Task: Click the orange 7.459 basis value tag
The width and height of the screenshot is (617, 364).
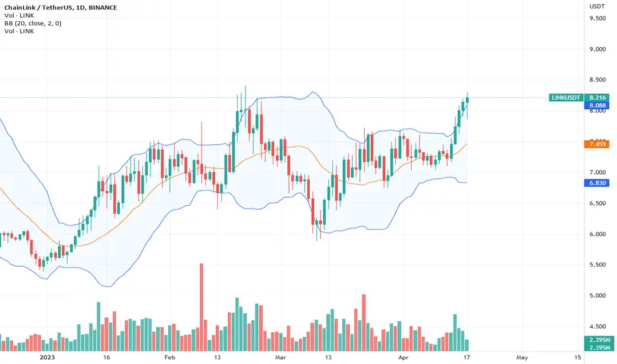Action: click(597, 144)
